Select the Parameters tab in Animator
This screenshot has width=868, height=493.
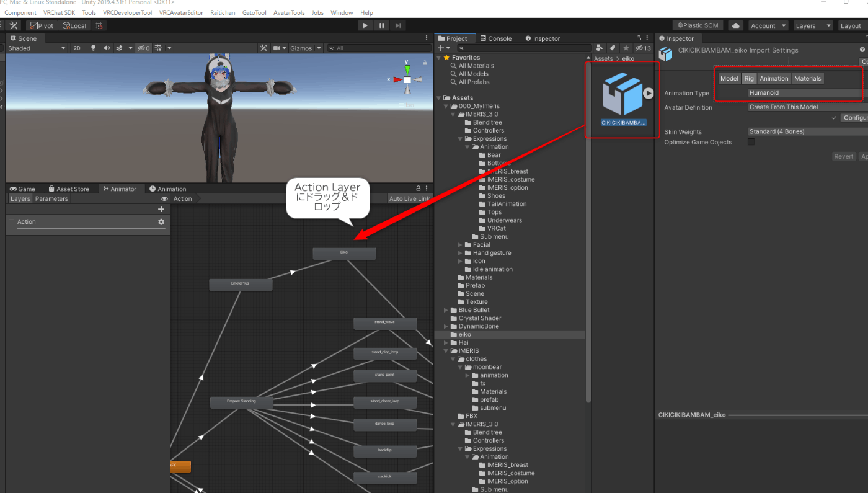pyautogui.click(x=51, y=199)
